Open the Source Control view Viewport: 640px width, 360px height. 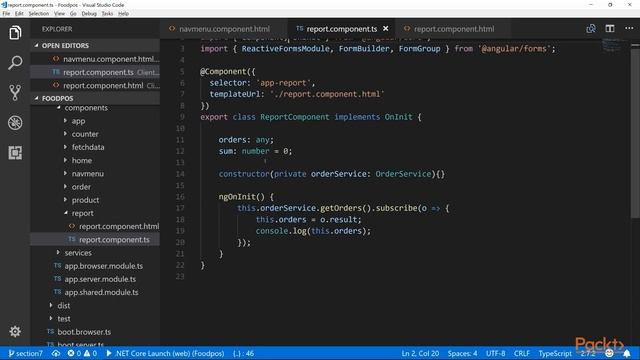coord(15,93)
